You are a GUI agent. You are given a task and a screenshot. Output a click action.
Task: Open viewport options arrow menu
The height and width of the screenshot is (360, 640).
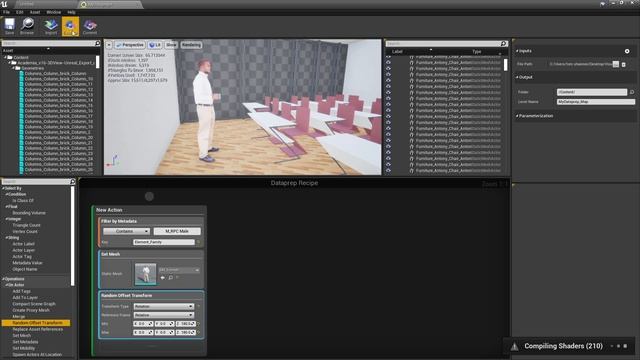point(109,45)
